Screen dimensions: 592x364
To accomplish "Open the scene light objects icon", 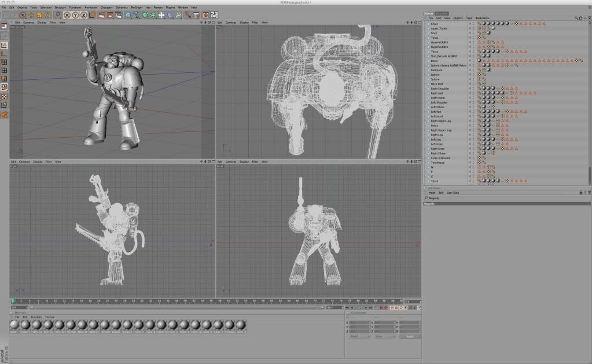I will [161, 15].
